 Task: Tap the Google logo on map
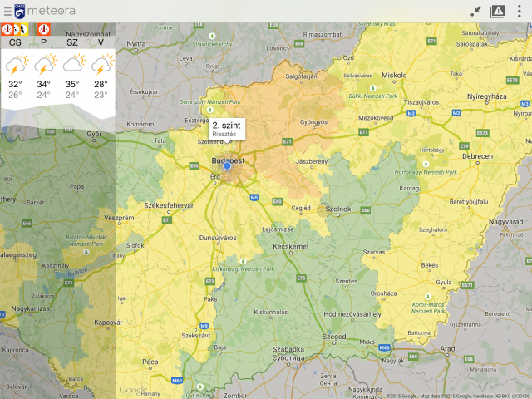pyautogui.click(x=133, y=390)
